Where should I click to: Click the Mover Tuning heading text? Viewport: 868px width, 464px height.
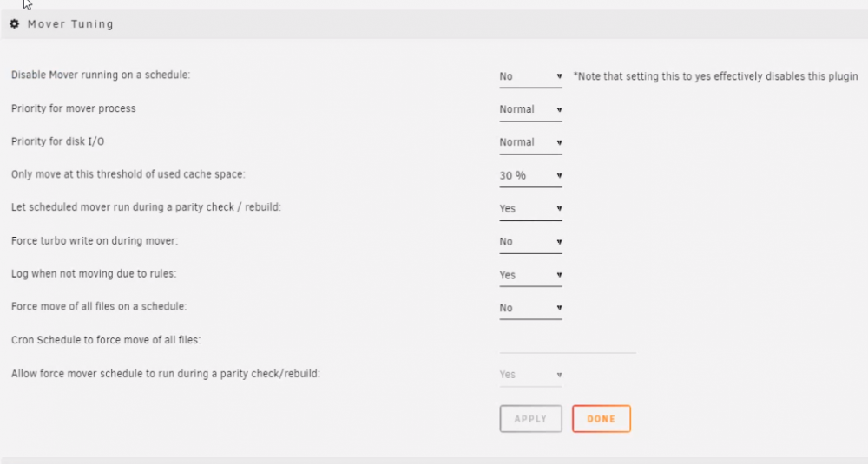(x=70, y=24)
